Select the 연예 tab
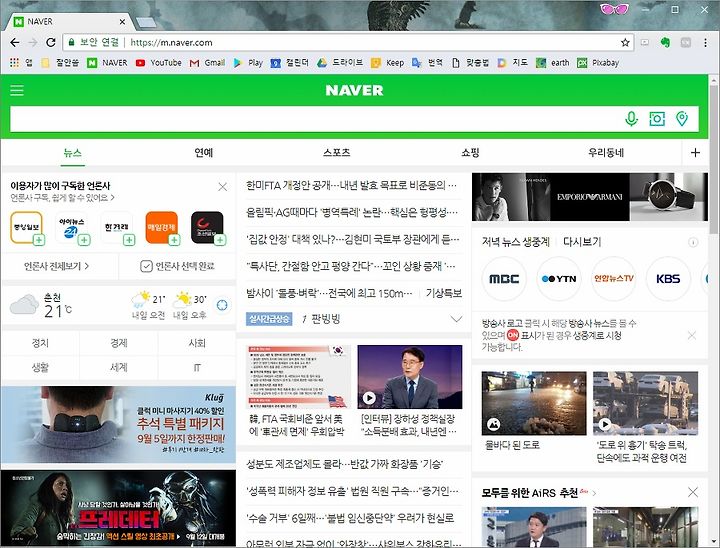 (204, 153)
